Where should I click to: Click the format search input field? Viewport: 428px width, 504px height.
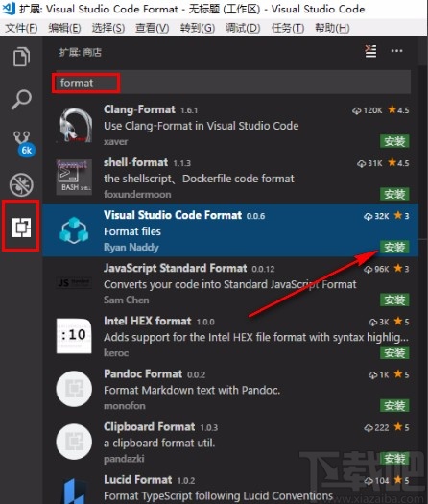(233, 84)
